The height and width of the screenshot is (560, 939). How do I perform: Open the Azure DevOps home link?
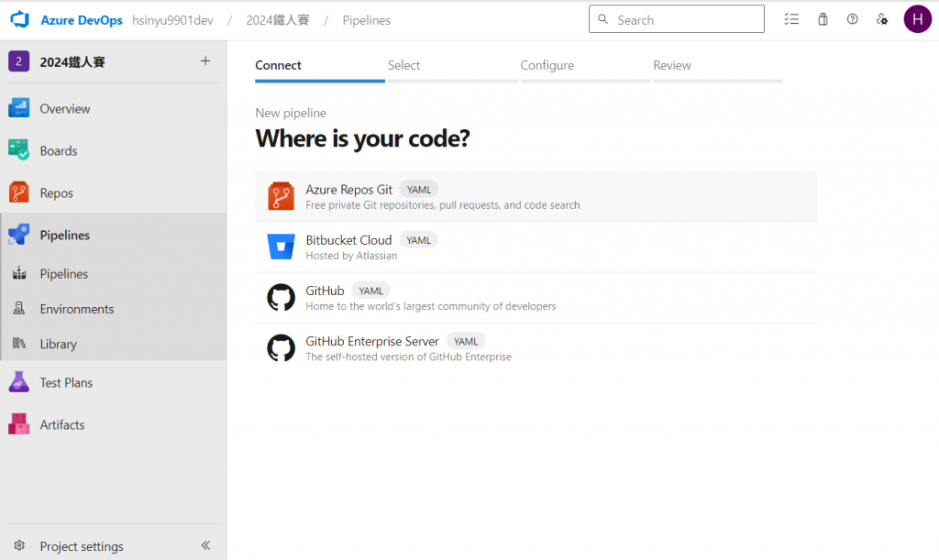[x=82, y=20]
